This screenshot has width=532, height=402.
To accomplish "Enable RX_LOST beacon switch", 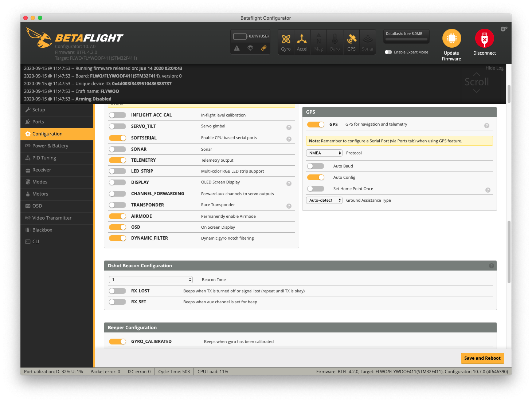I will 117,291.
